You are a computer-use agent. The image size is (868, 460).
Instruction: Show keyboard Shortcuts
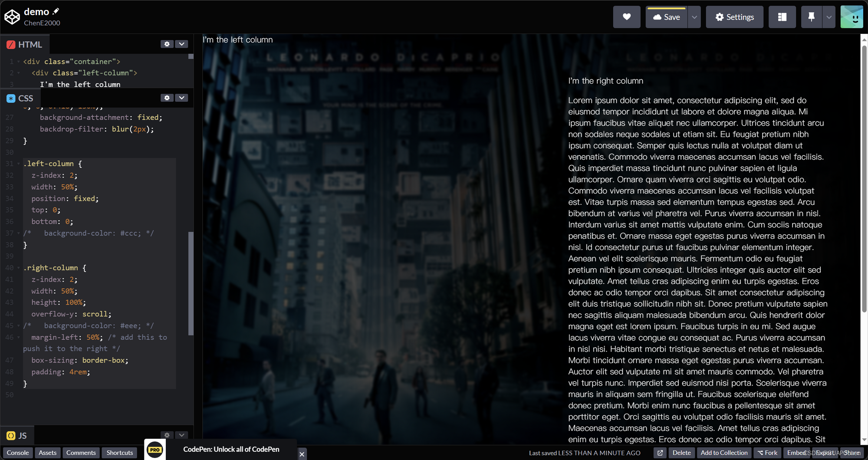pos(120,453)
